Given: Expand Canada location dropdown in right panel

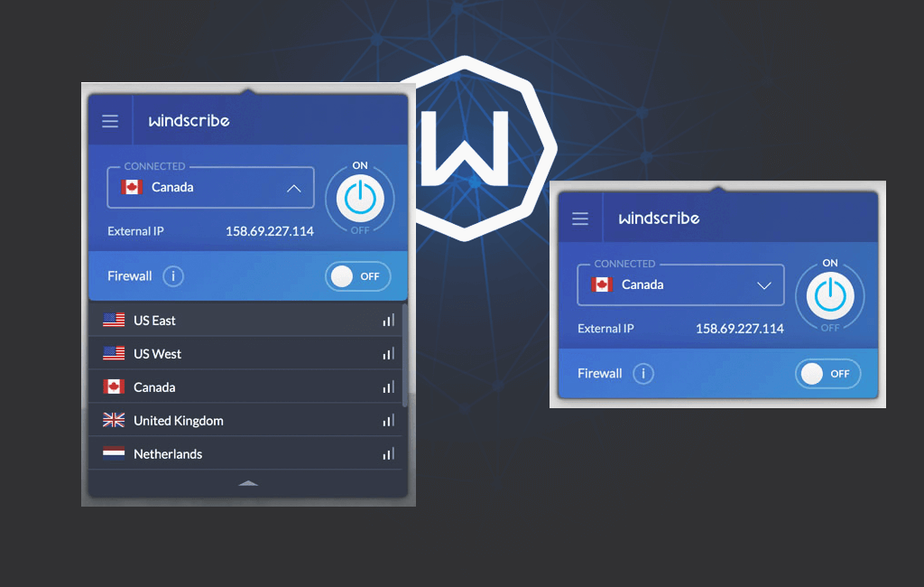Looking at the screenshot, I should (764, 285).
